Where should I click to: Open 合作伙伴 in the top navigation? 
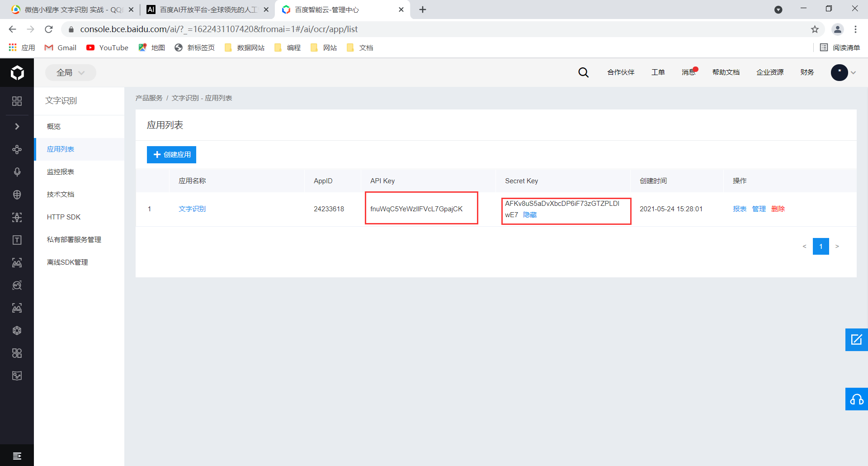pyautogui.click(x=621, y=72)
